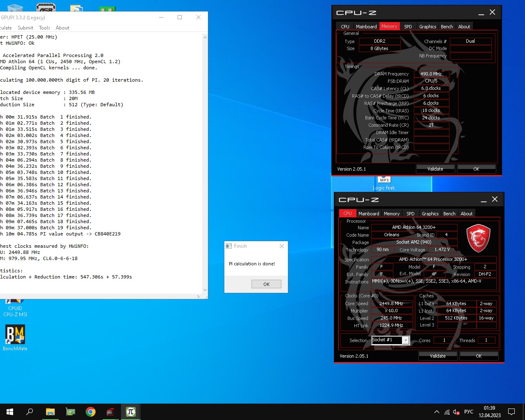
Task: Click Show desktop strip at taskbar end
Action: point(524,412)
